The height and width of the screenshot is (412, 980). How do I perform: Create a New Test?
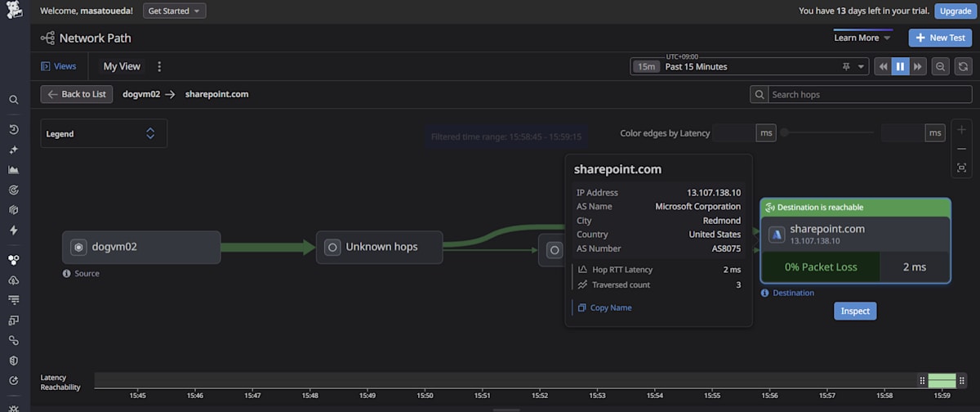tap(940, 38)
